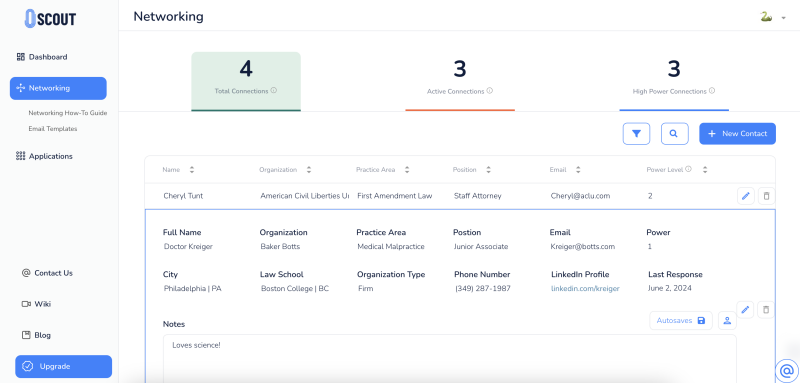Edit the Doctor Kreiger contact
800x383 pixels.
(745, 310)
